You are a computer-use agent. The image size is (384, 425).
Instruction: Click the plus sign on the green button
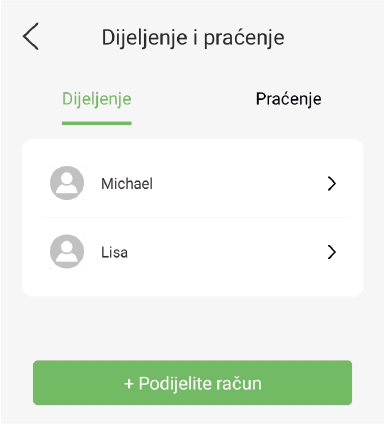point(129,384)
